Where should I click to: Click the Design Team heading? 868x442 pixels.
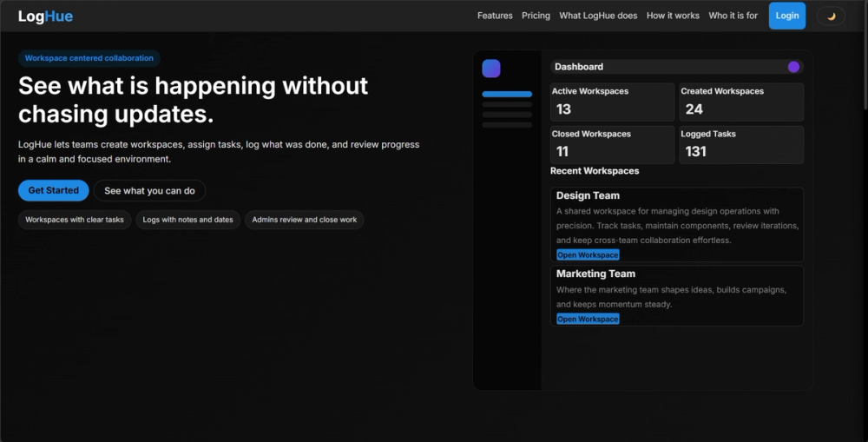[x=588, y=195]
